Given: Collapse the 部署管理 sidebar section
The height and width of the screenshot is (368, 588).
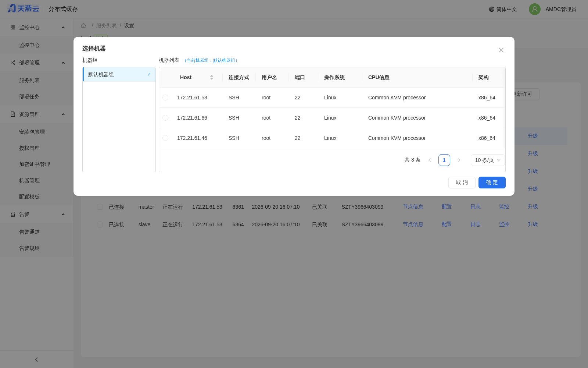Looking at the screenshot, I should (63, 63).
